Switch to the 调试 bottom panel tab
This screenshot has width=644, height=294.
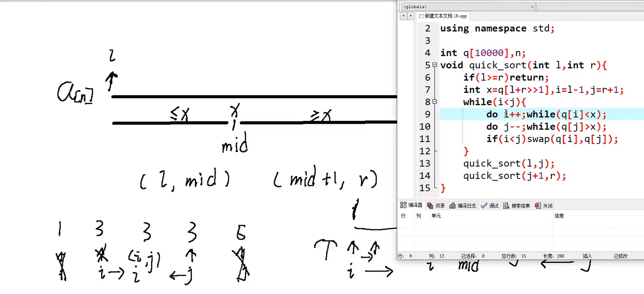[x=489, y=206]
